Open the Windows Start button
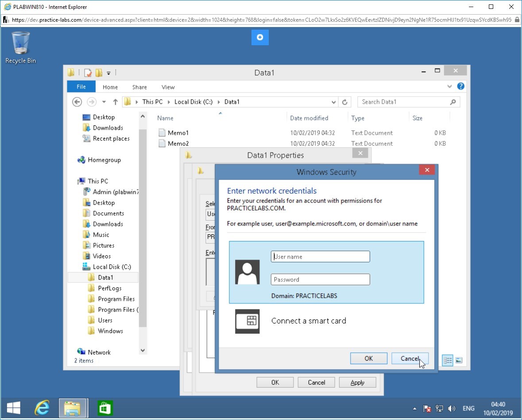The height and width of the screenshot is (420, 522). coord(14,408)
